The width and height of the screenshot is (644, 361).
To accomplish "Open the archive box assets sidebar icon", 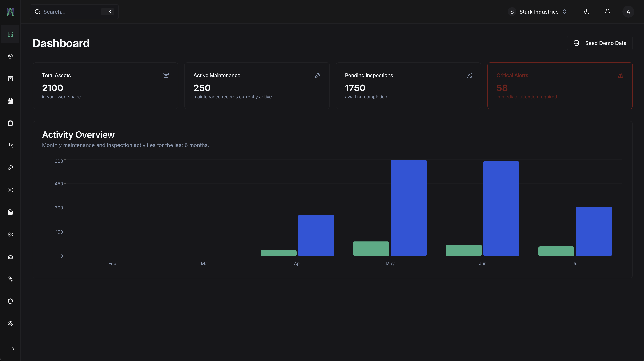I will (x=10, y=79).
